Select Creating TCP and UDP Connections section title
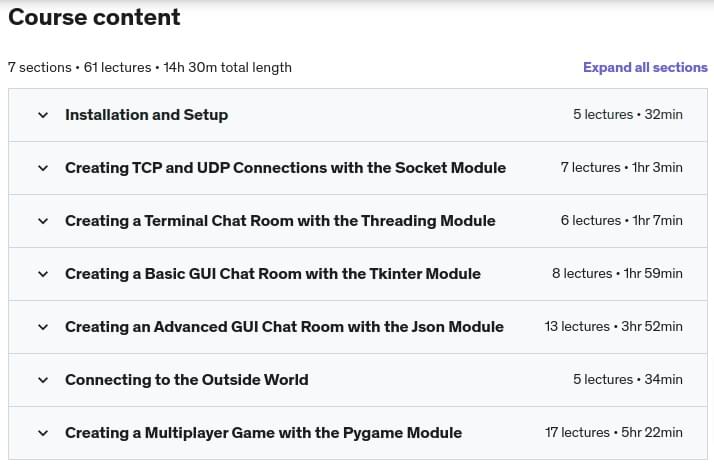Viewport: 714px width, 464px height. [x=285, y=168]
